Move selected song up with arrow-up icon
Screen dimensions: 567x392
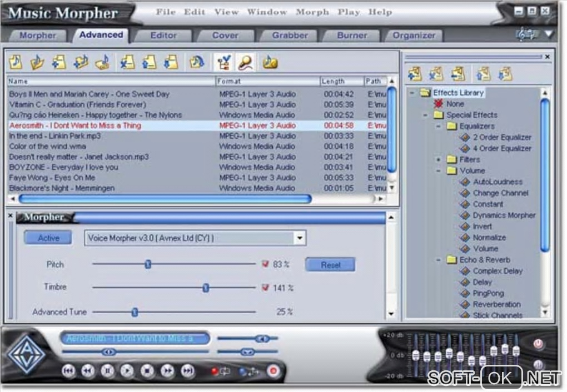click(x=149, y=62)
